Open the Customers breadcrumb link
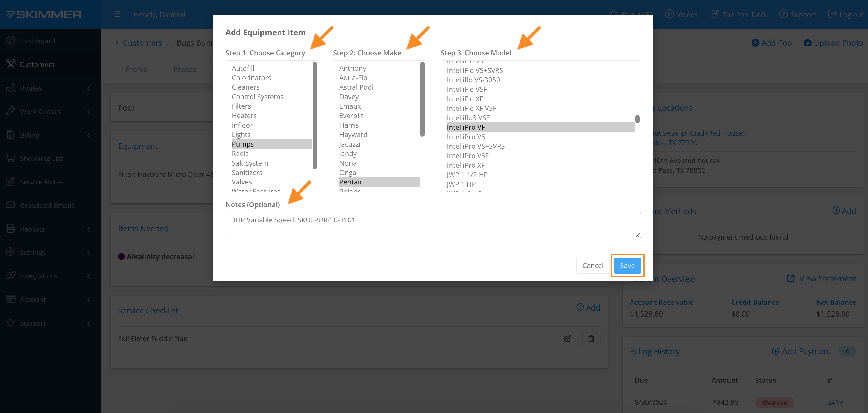The height and width of the screenshot is (413, 868). click(142, 43)
